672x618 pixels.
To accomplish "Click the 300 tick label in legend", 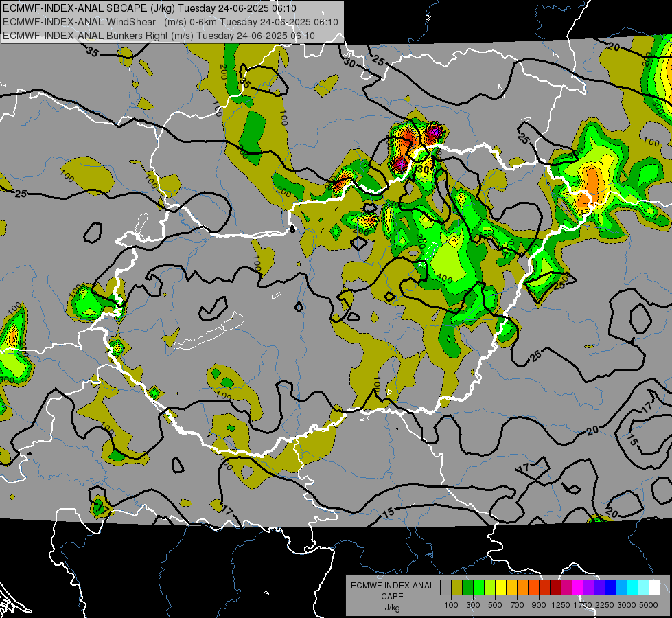I will [473, 605].
